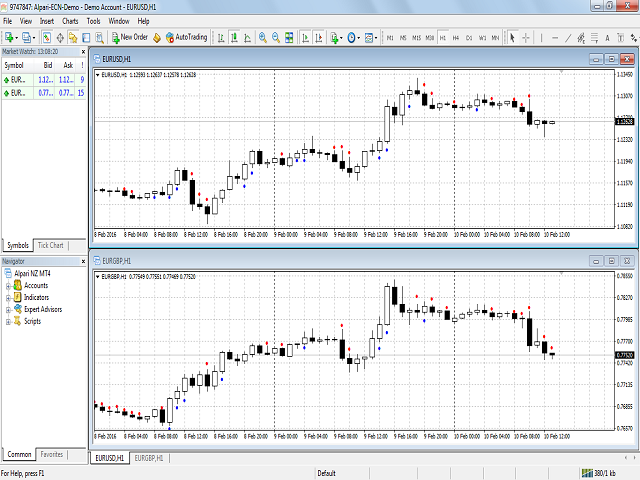Zoom out on the chart
This screenshot has height=480, width=640.
(276, 38)
